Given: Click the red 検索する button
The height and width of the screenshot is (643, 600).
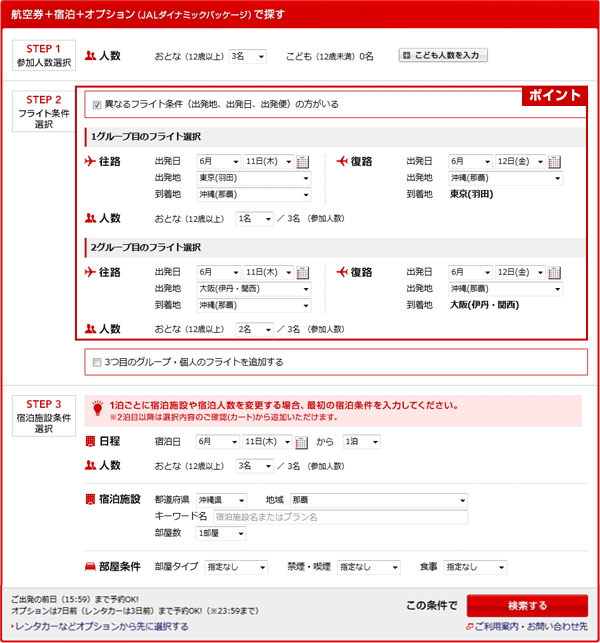Looking at the screenshot, I should [527, 606].
